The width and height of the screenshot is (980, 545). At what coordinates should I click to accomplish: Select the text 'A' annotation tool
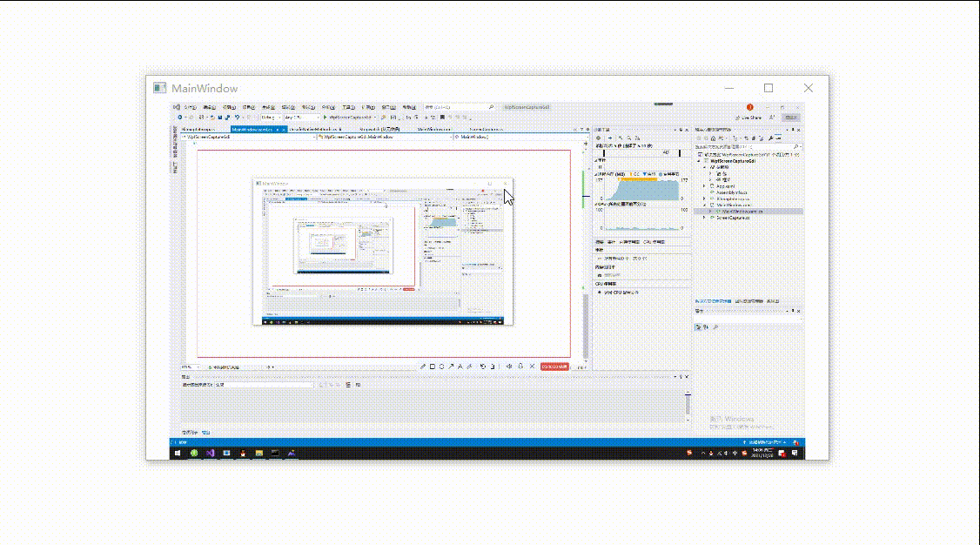(460, 367)
